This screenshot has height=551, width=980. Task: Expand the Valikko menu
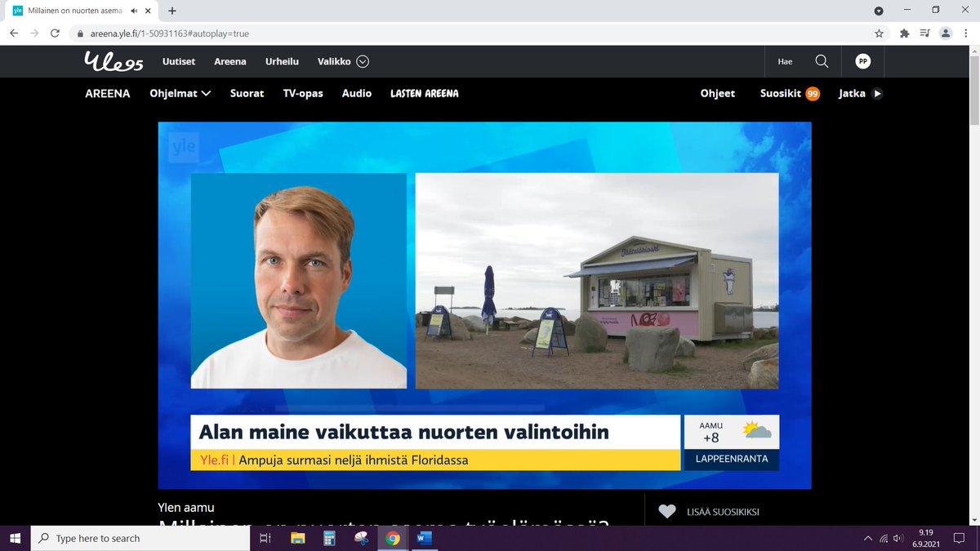pyautogui.click(x=343, y=62)
